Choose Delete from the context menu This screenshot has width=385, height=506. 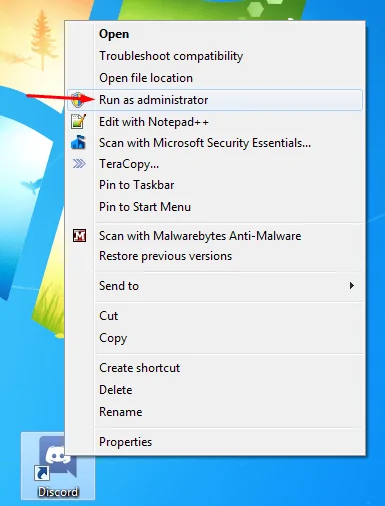[215, 390]
